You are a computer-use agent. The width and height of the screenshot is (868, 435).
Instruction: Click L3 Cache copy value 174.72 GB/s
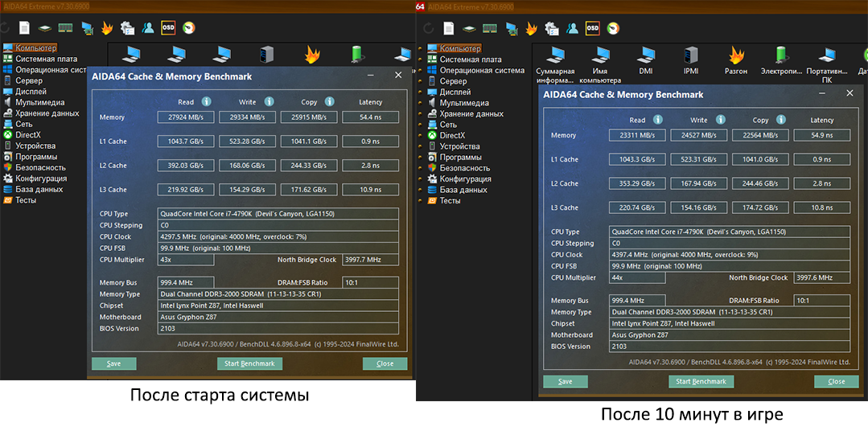[761, 207]
